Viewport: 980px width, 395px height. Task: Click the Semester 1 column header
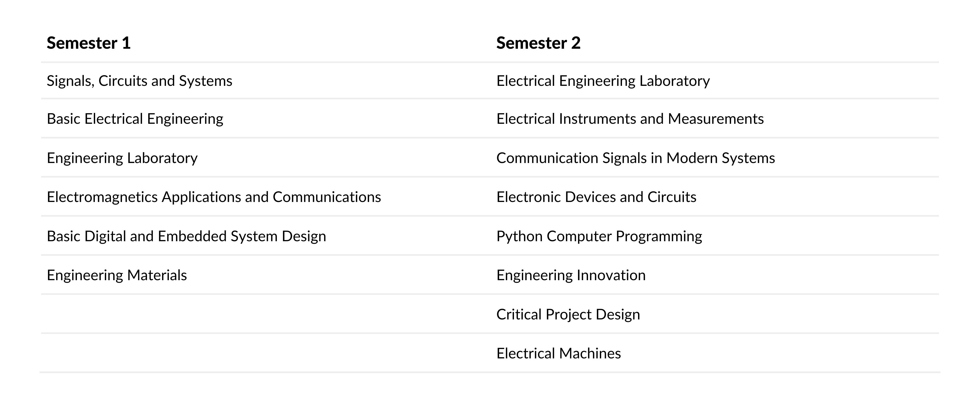pyautogui.click(x=89, y=43)
